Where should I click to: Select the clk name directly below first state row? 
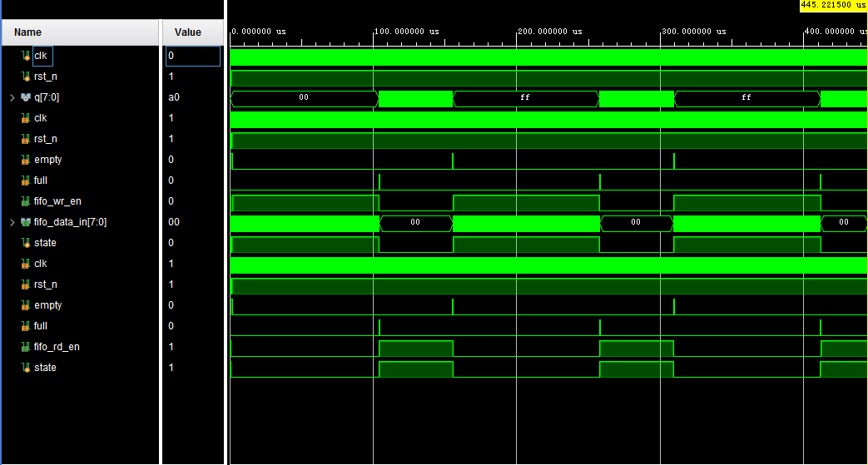point(41,264)
